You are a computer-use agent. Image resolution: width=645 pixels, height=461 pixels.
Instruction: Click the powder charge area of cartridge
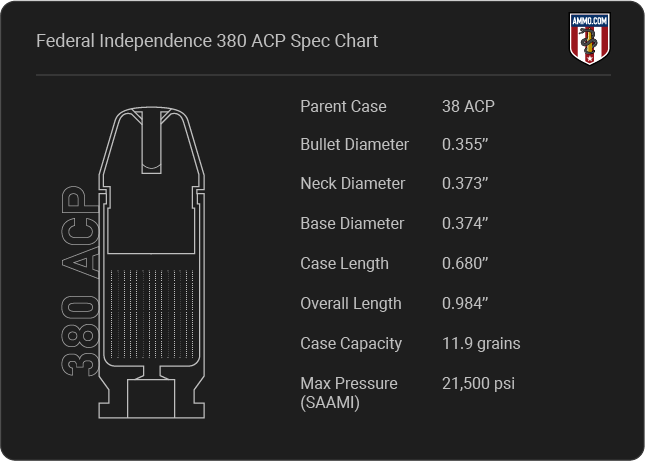tap(152, 314)
